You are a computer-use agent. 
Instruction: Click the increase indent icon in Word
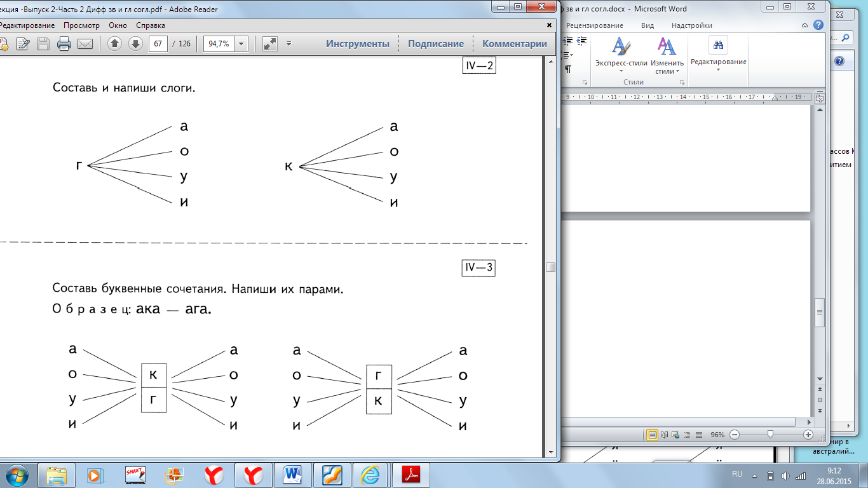[581, 41]
